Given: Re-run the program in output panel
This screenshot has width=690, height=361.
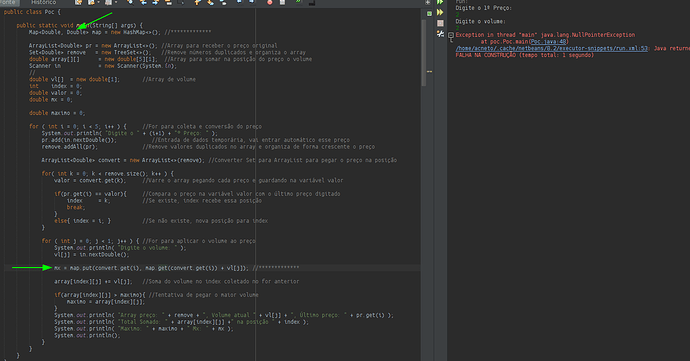Looking at the screenshot, I should (x=440, y=2).
